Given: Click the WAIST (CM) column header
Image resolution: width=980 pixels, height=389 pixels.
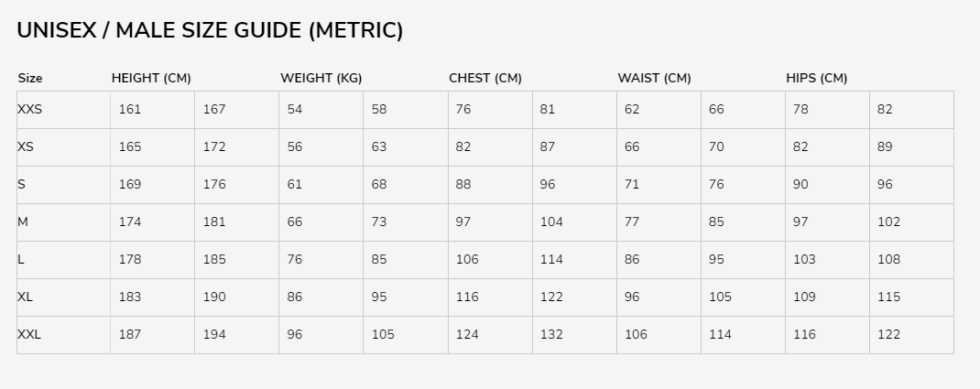Looking at the screenshot, I should [654, 78].
